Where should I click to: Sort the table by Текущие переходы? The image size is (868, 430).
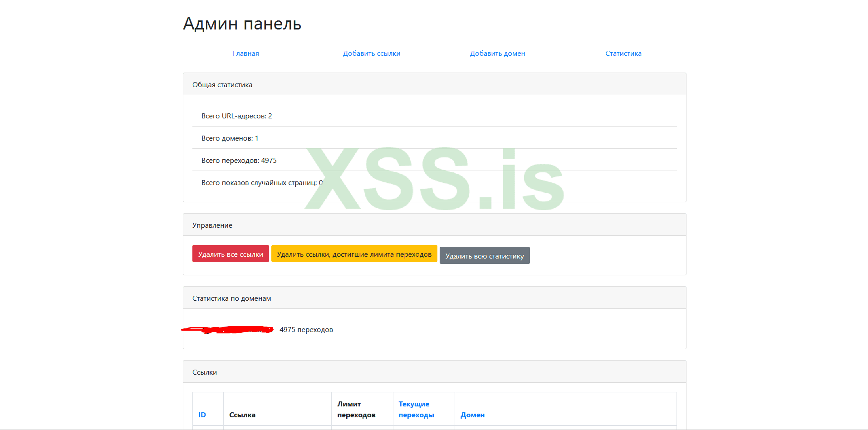tap(417, 410)
